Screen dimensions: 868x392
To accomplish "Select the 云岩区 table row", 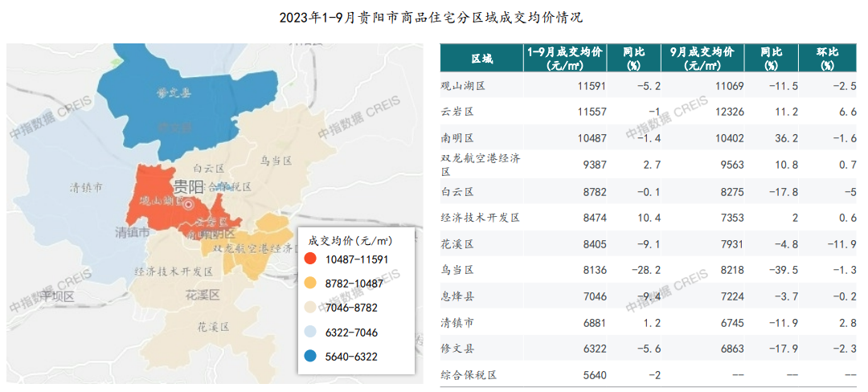I will [x=649, y=112].
